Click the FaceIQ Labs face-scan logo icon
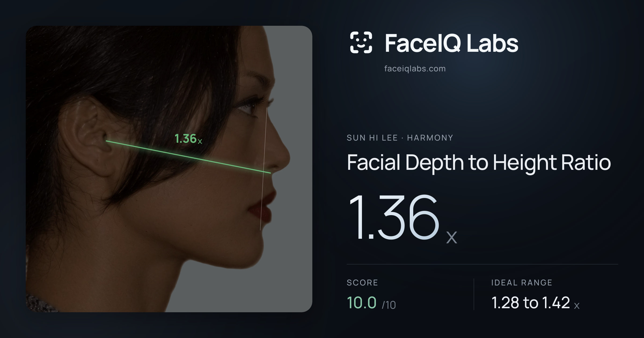 [361, 42]
